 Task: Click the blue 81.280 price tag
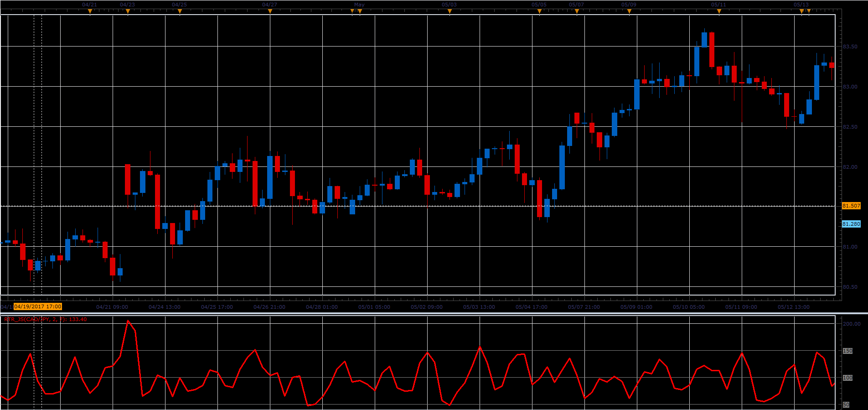(x=851, y=224)
